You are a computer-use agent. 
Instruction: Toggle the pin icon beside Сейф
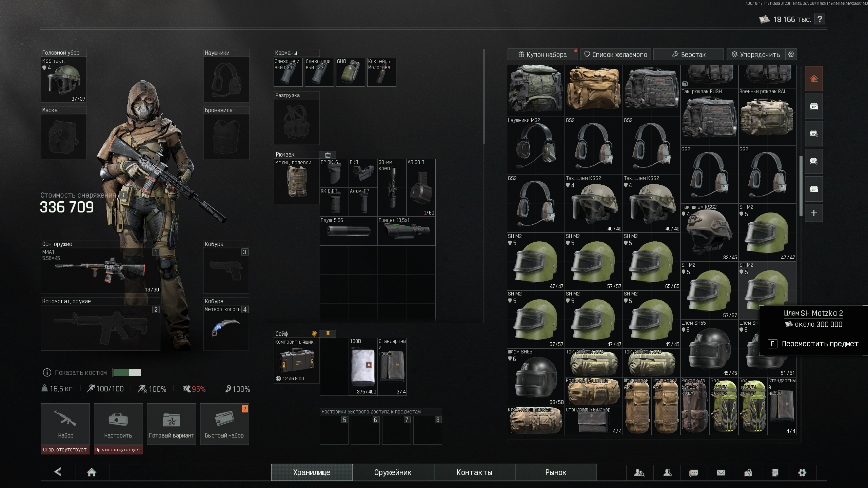pyautogui.click(x=328, y=334)
